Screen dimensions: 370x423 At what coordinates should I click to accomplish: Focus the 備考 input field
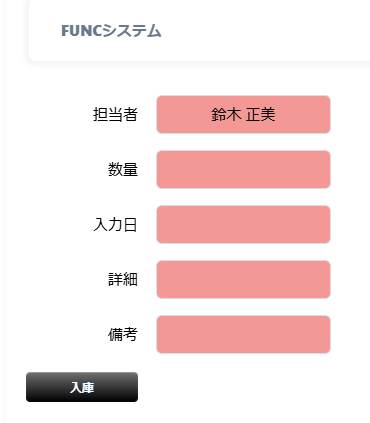243,334
